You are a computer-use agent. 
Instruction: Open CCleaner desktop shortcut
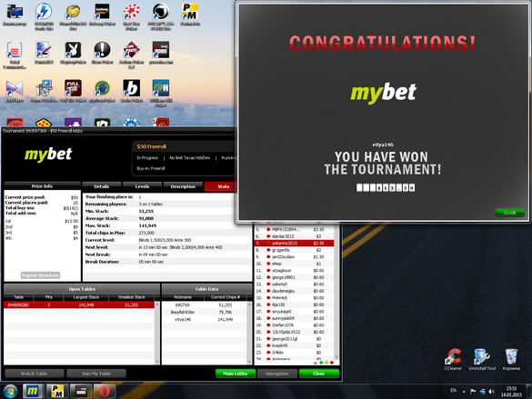pos(453,359)
